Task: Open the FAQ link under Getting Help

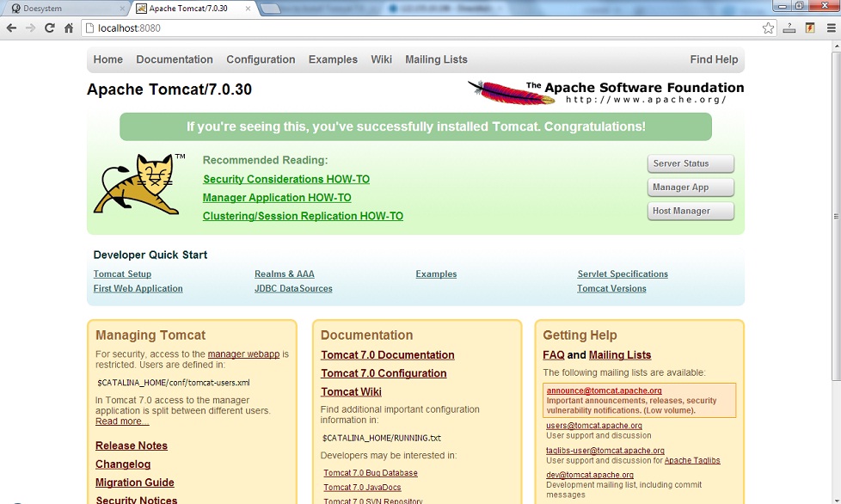Action: coord(554,355)
